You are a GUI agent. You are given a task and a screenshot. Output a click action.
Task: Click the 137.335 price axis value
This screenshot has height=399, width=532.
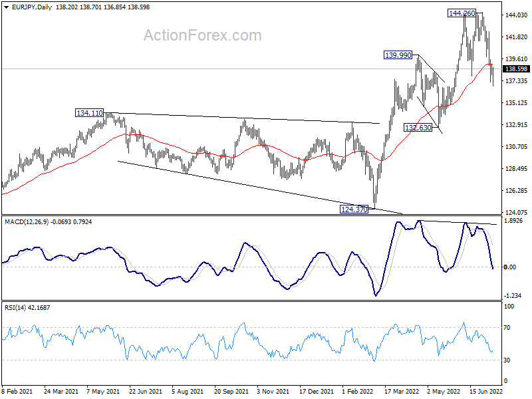coord(517,80)
